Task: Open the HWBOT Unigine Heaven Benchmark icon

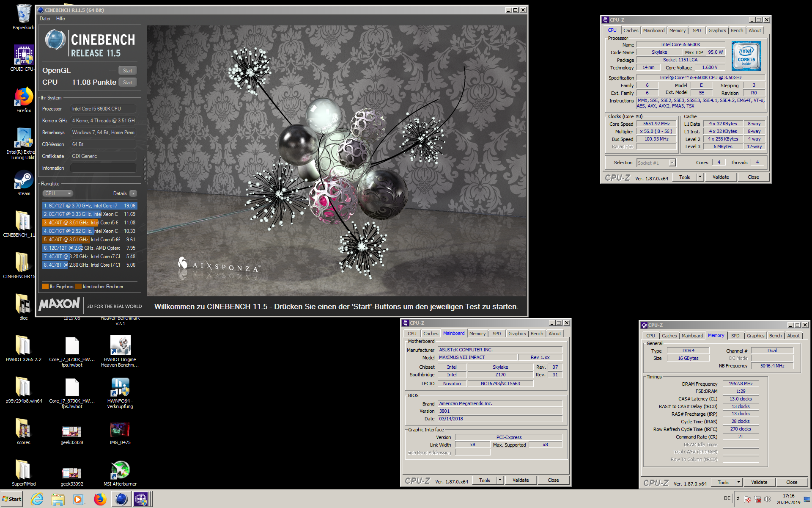Action: [x=120, y=346]
